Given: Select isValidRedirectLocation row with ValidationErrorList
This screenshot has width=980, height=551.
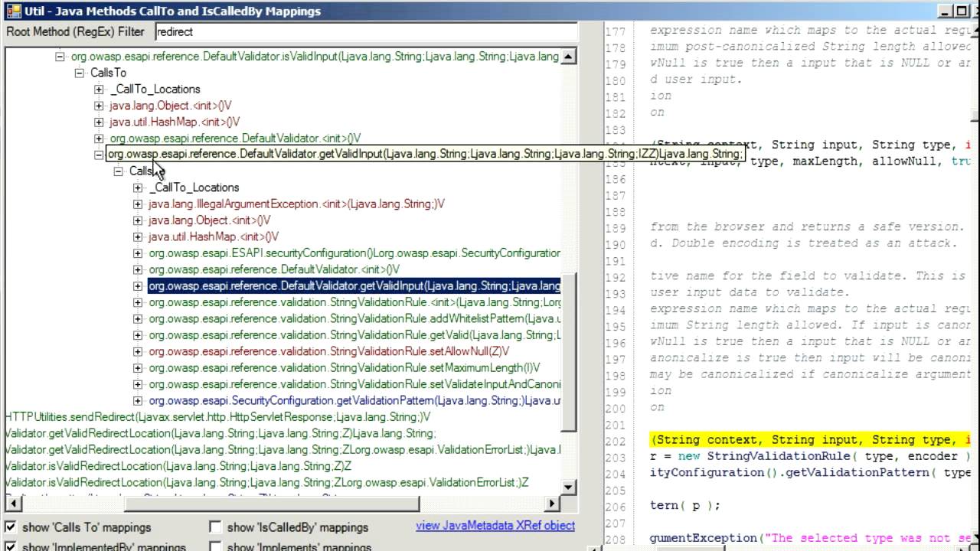Looking at the screenshot, I should [x=267, y=483].
